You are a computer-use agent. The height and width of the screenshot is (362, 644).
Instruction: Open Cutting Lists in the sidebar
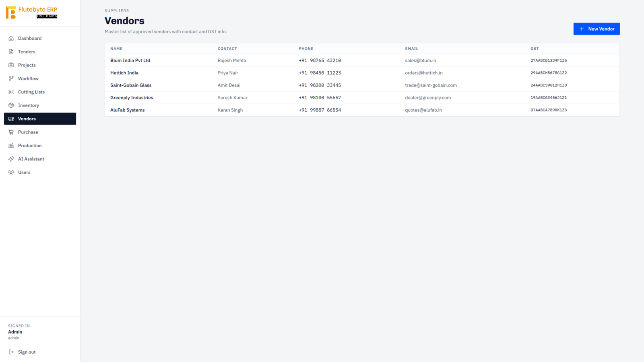point(40,92)
